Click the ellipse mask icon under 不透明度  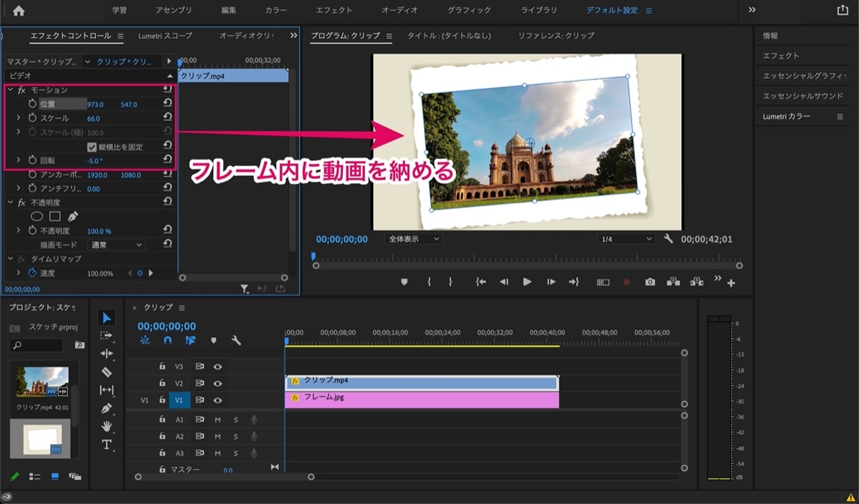coord(37,216)
